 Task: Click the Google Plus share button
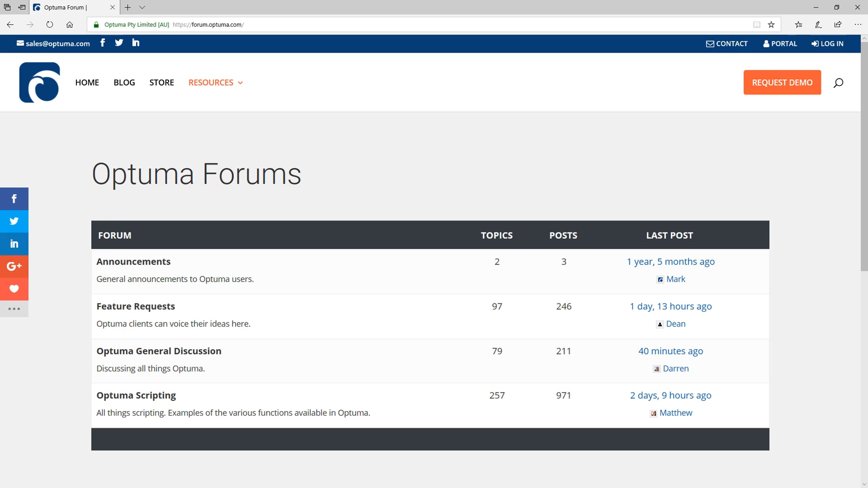14,266
